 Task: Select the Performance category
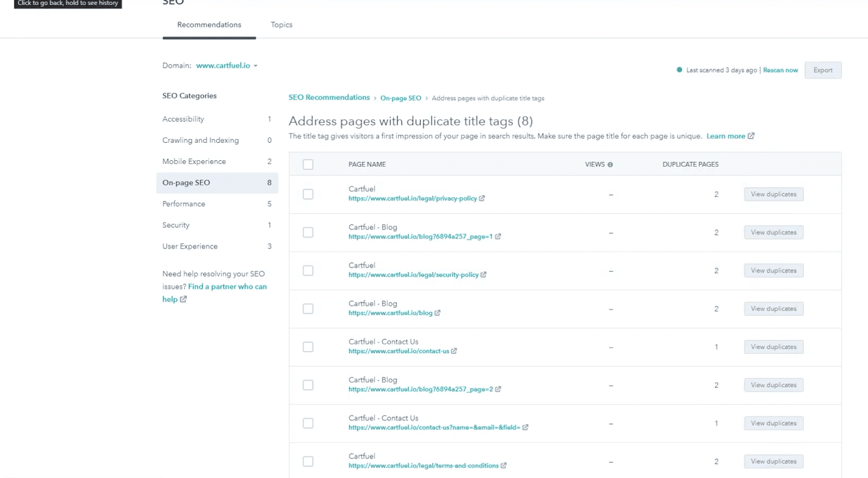(217, 204)
